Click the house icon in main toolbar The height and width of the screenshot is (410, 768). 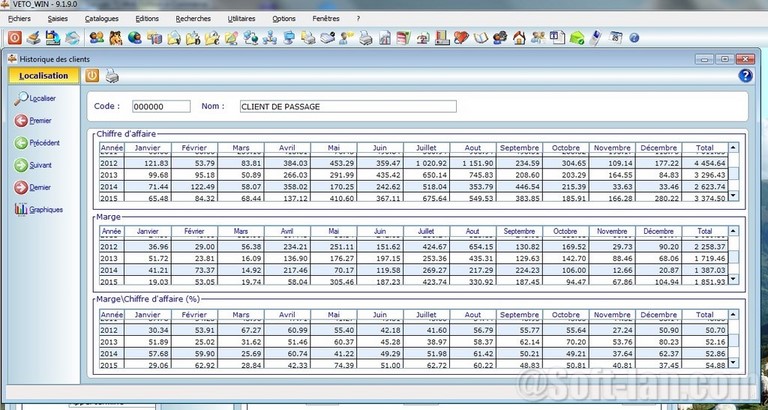tap(519, 38)
